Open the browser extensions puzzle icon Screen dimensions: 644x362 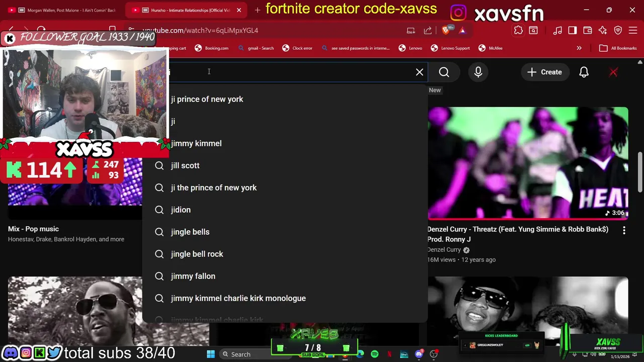coord(518,30)
